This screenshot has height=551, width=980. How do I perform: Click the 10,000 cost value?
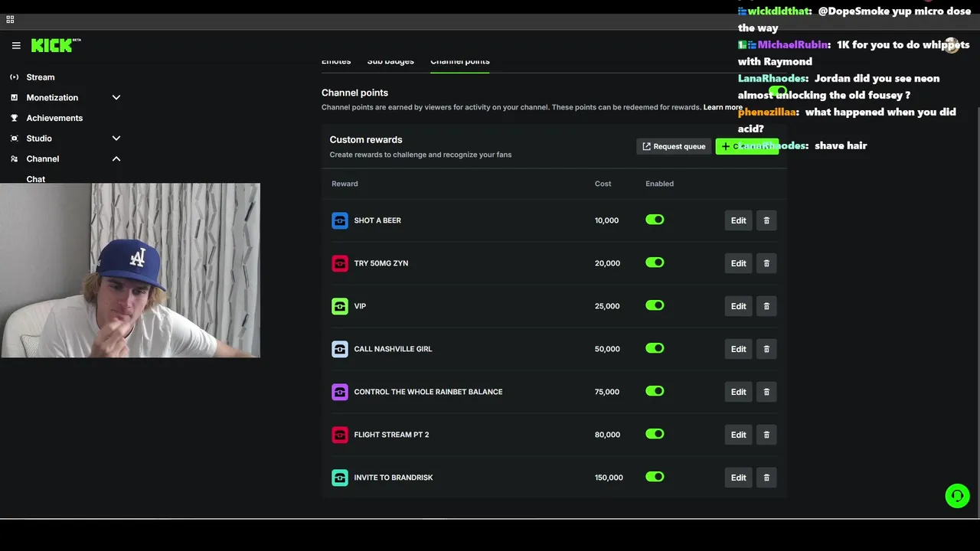tap(606, 220)
